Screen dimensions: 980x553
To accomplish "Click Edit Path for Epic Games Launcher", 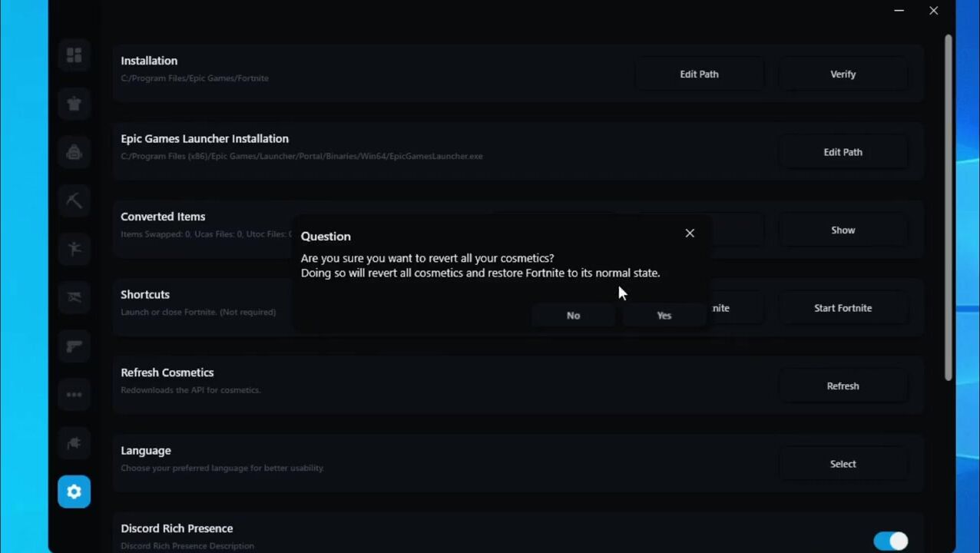I will [843, 152].
